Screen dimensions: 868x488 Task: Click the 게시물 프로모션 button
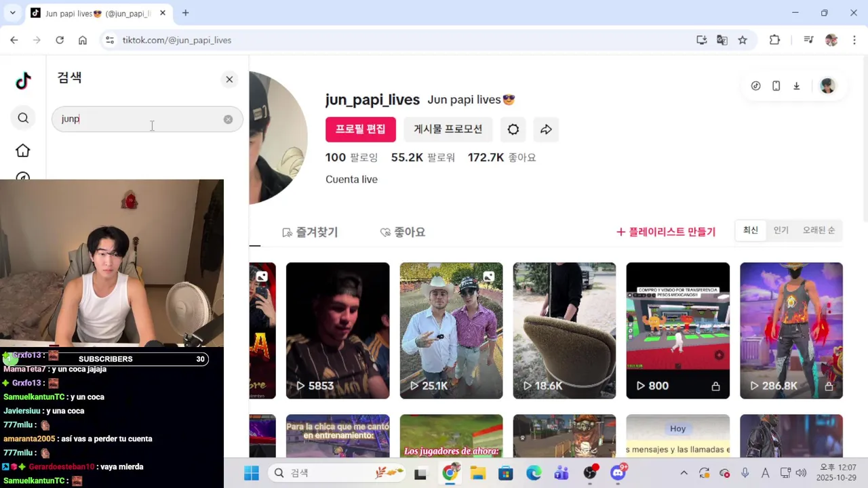448,129
